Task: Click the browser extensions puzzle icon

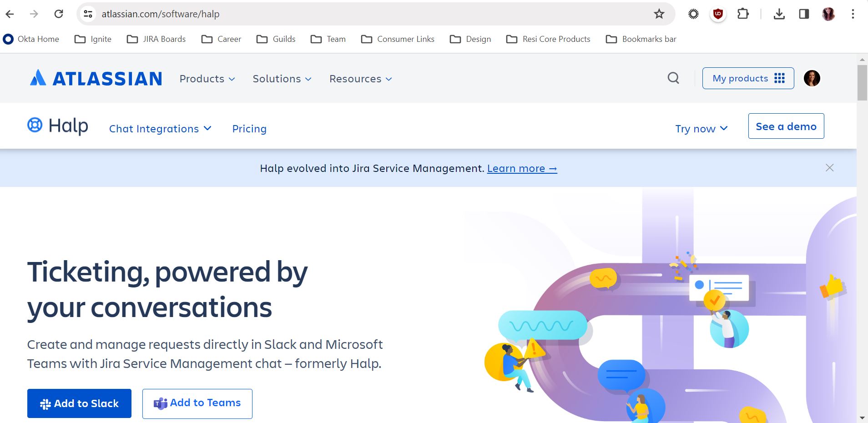Action: pos(743,14)
